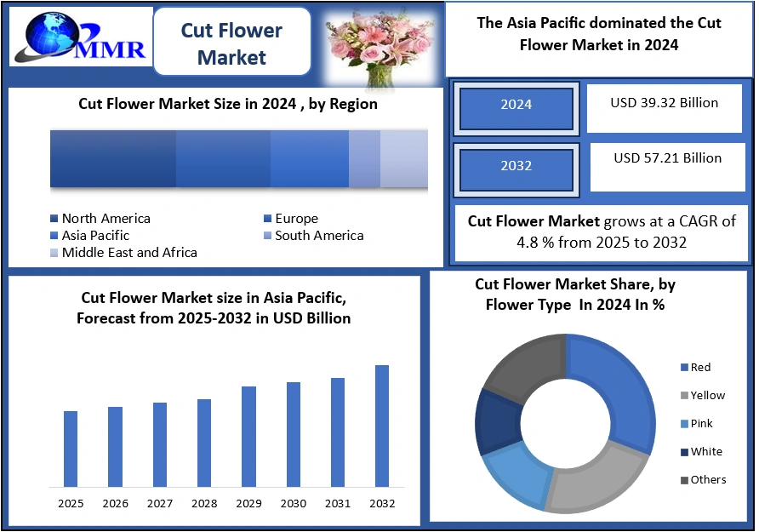Select the Cut Flower Market title box
Screen dimensions: 759x532
click(231, 43)
